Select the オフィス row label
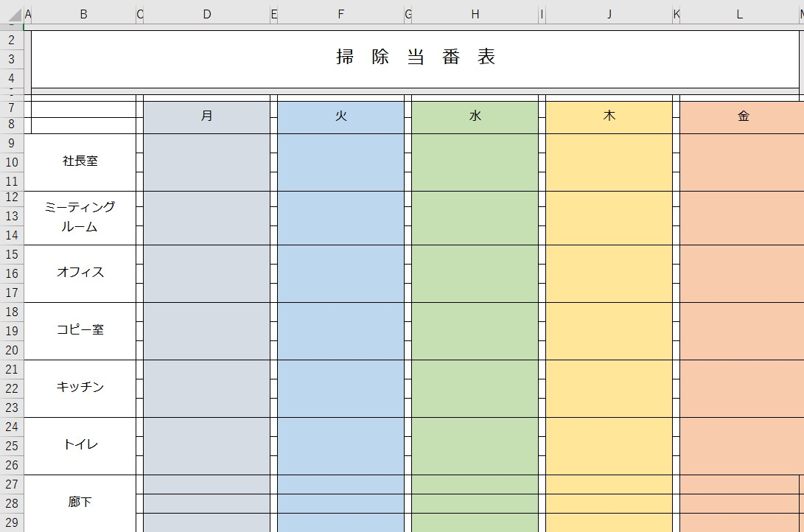The width and height of the screenshot is (804, 532). pos(80,273)
